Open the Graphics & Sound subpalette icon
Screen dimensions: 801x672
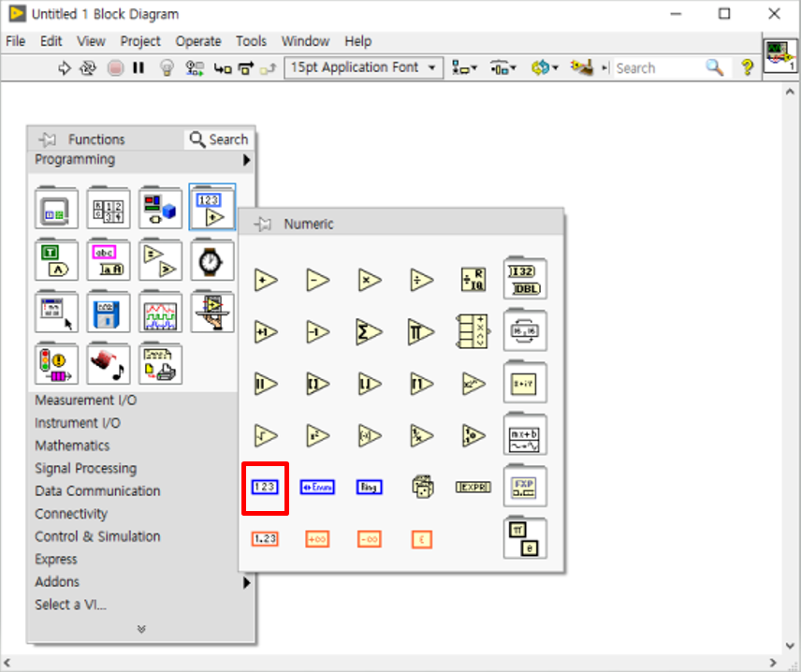tap(109, 363)
